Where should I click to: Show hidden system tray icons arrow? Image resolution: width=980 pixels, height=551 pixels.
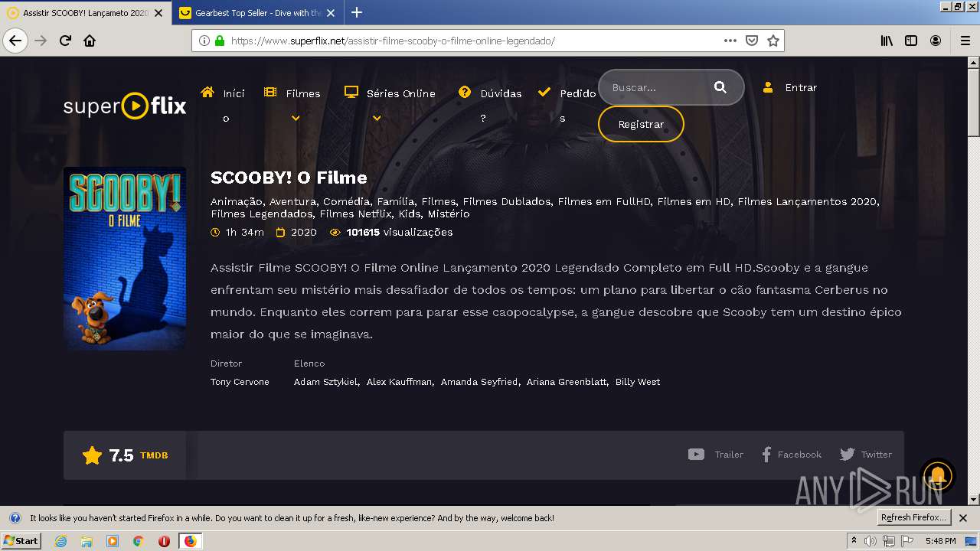click(854, 540)
